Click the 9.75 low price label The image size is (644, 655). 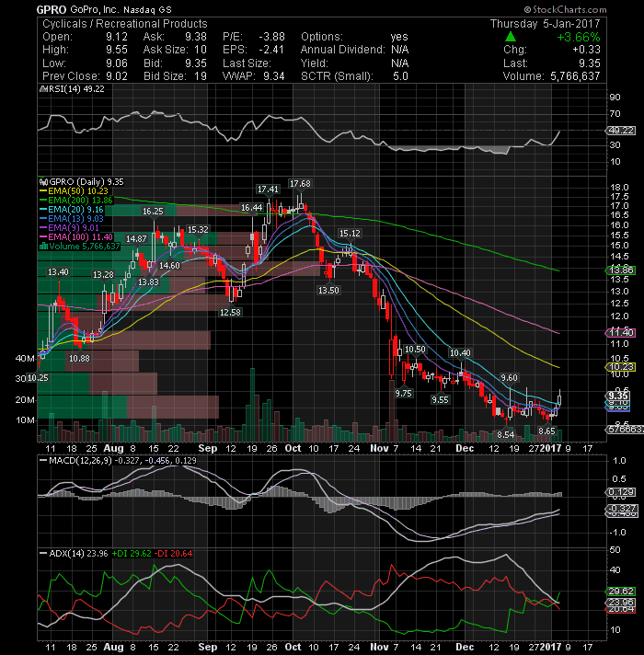404,393
